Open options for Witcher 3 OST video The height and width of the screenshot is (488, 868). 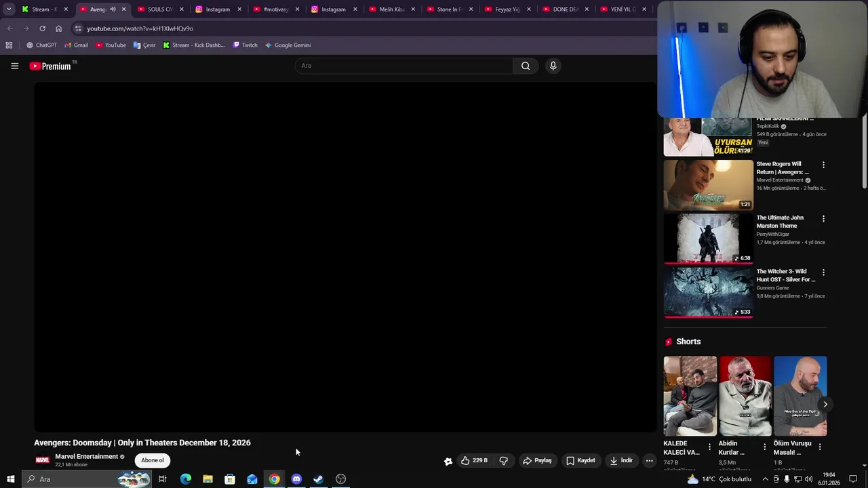click(823, 272)
